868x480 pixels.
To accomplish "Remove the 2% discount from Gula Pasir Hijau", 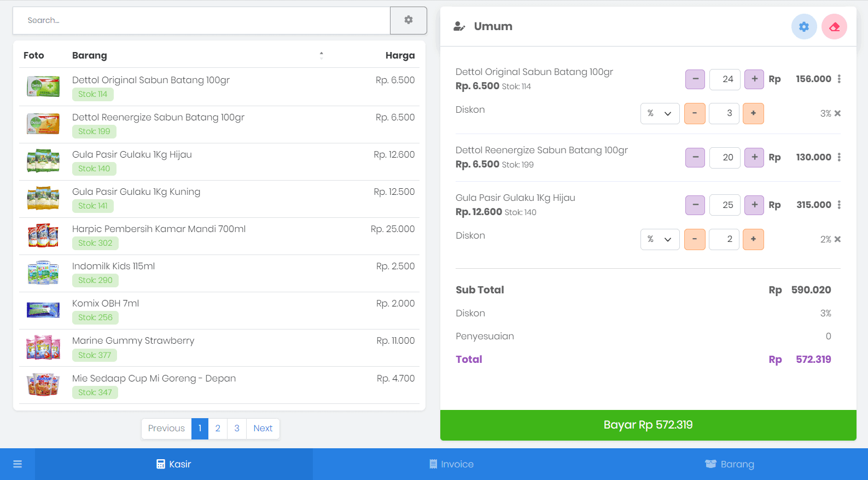I will pos(837,239).
